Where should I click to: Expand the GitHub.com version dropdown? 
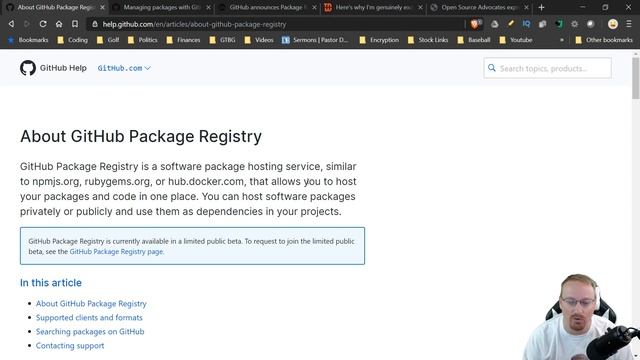coord(124,68)
